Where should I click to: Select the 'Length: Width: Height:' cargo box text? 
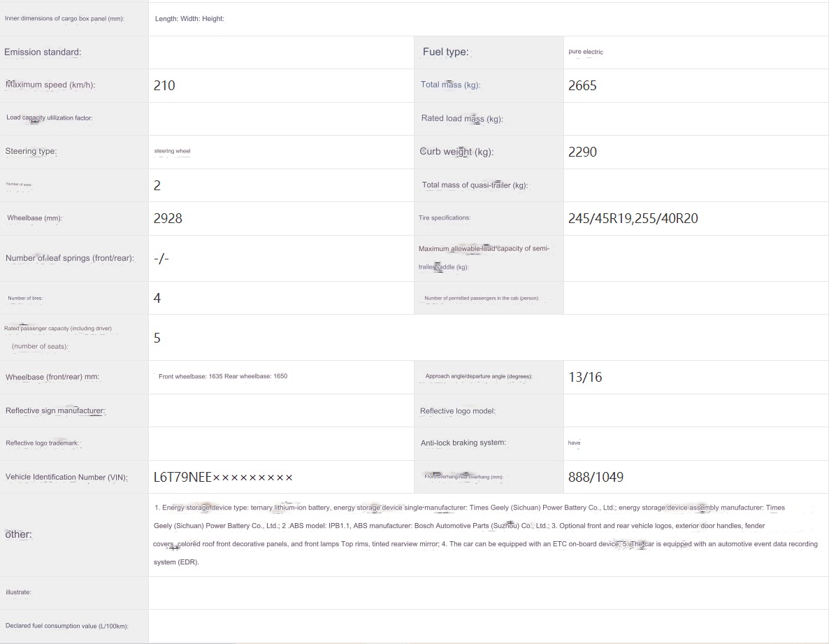click(x=189, y=19)
